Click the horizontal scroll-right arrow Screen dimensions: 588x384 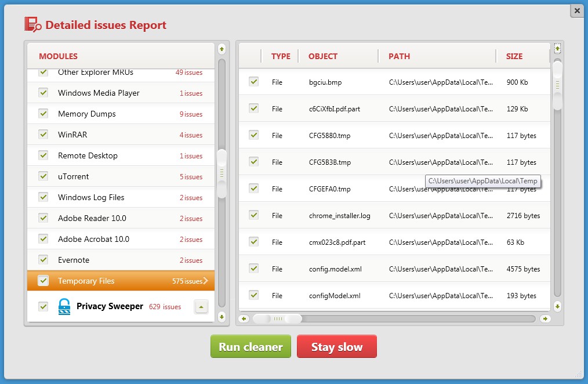click(x=545, y=319)
